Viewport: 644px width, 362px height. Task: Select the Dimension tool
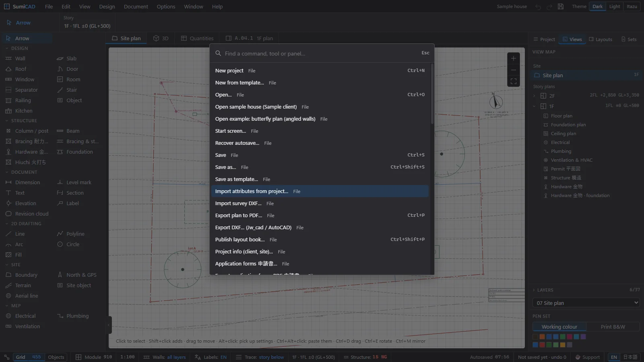pos(27,182)
